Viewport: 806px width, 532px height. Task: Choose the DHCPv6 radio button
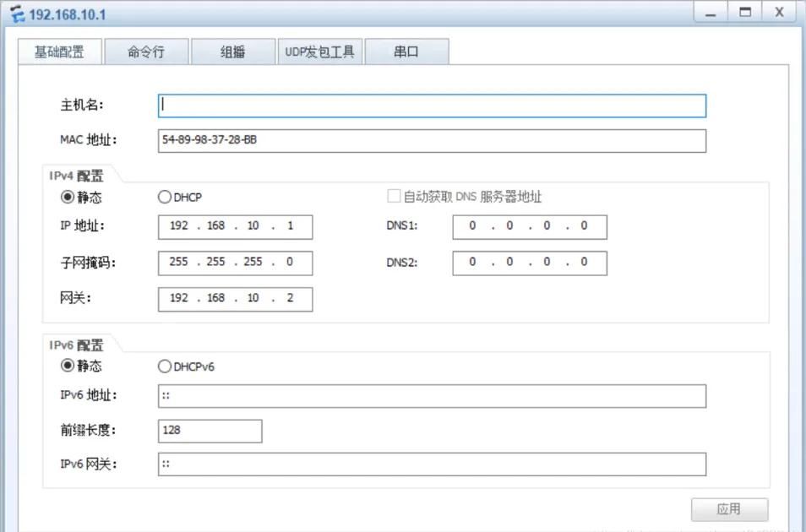165,366
